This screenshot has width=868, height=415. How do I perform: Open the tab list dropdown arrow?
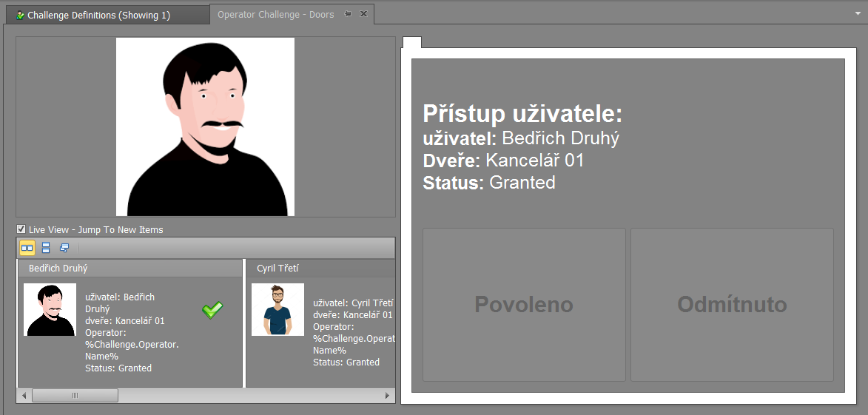coord(856,13)
